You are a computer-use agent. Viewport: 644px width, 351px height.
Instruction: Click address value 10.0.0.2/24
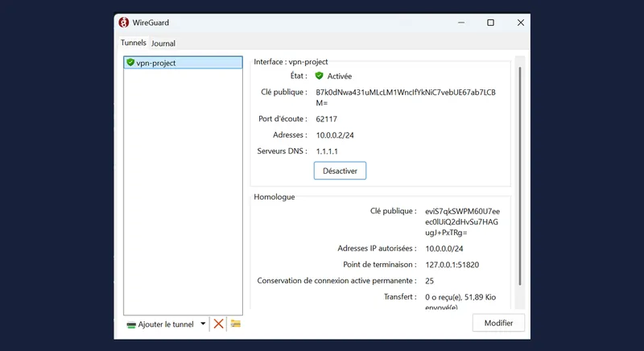(335, 135)
